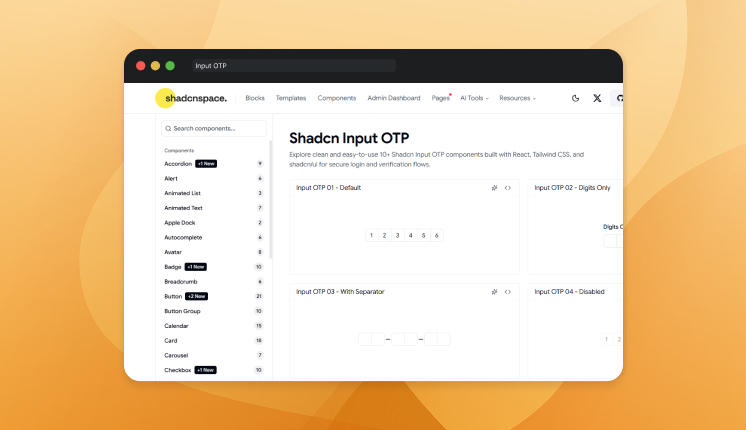The height and width of the screenshot is (430, 746).
Task: Select Button Group in the sidebar
Action: coord(182,311)
